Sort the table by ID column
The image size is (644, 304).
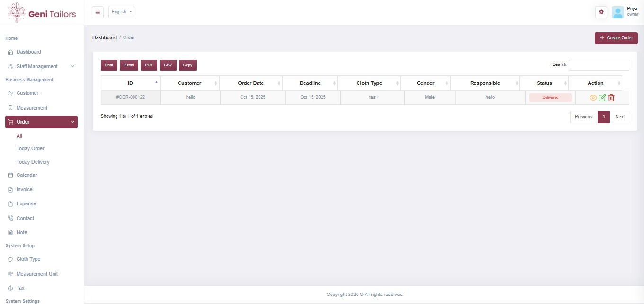point(131,83)
